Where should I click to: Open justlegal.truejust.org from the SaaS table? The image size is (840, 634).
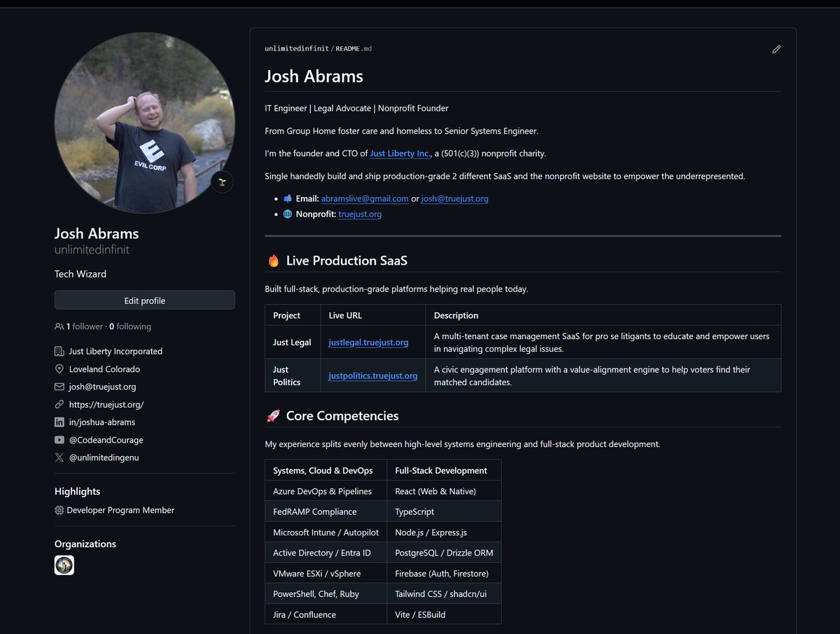tap(368, 344)
